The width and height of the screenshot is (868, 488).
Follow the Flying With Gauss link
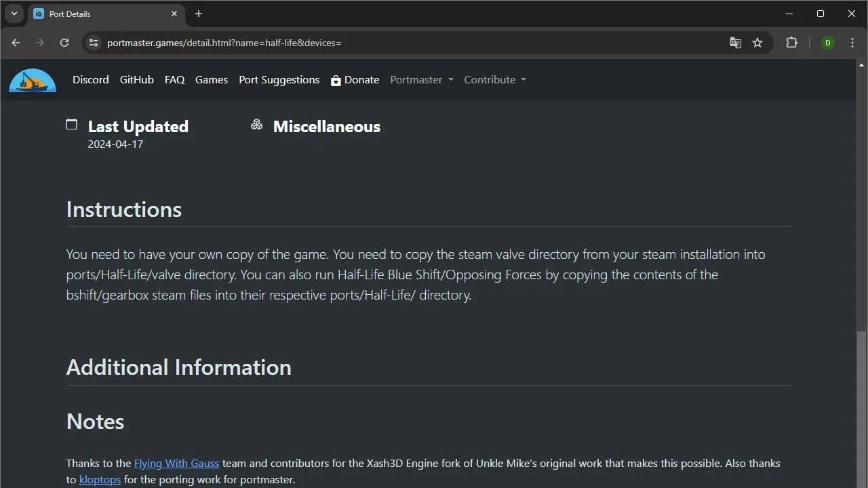(x=176, y=464)
